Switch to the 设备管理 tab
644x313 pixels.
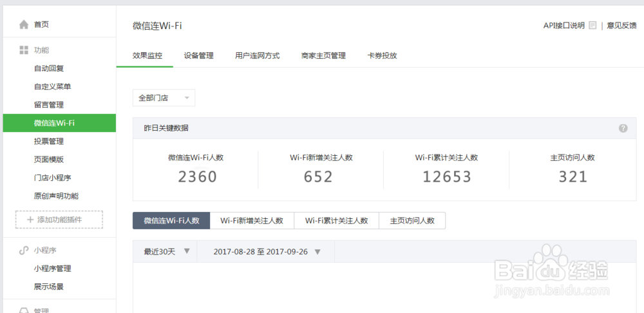199,55
